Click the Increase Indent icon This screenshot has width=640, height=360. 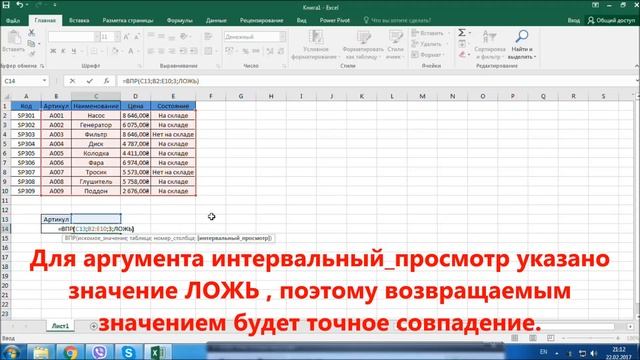[194, 51]
